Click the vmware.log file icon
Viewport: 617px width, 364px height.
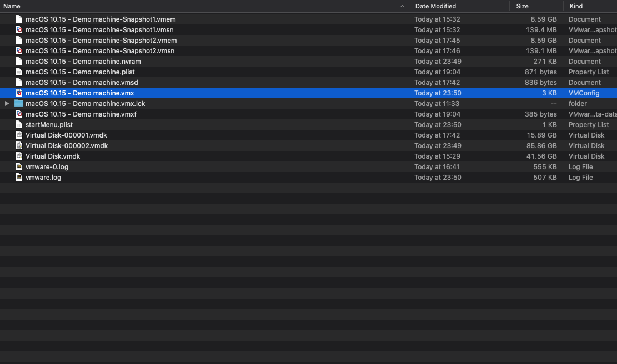coord(18,177)
